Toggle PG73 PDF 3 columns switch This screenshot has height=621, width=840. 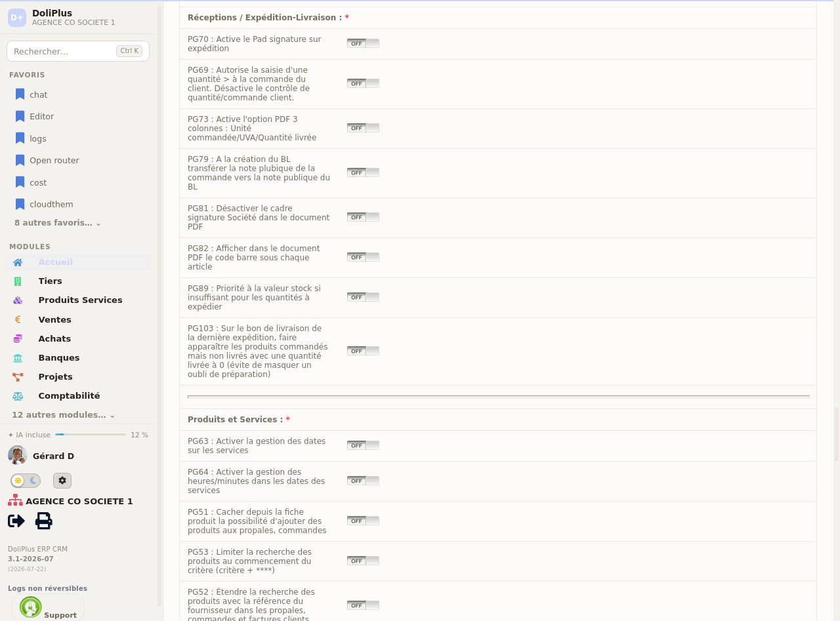tap(363, 128)
